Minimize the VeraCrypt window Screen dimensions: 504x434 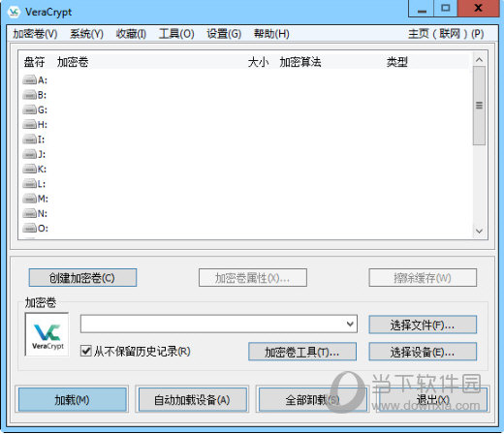pos(422,9)
